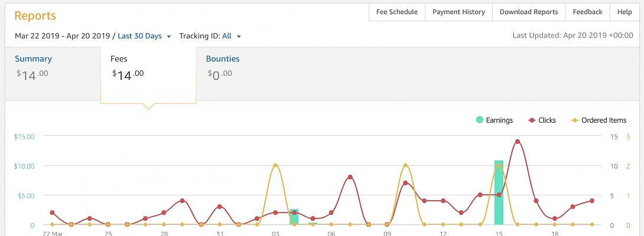Click the tall earnings bar on the 15th
The width and height of the screenshot is (644, 236).
(499, 195)
